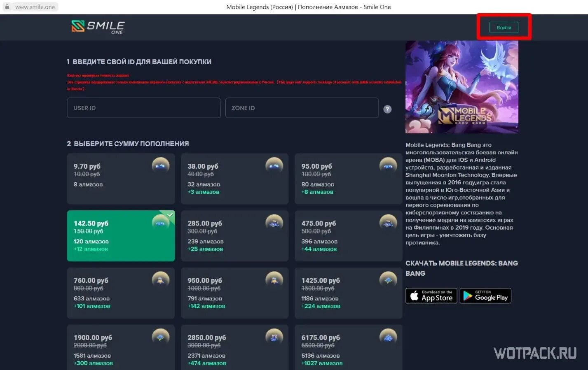Click the diamond icon on 760.00 руб card
588x370 pixels.
point(161,280)
